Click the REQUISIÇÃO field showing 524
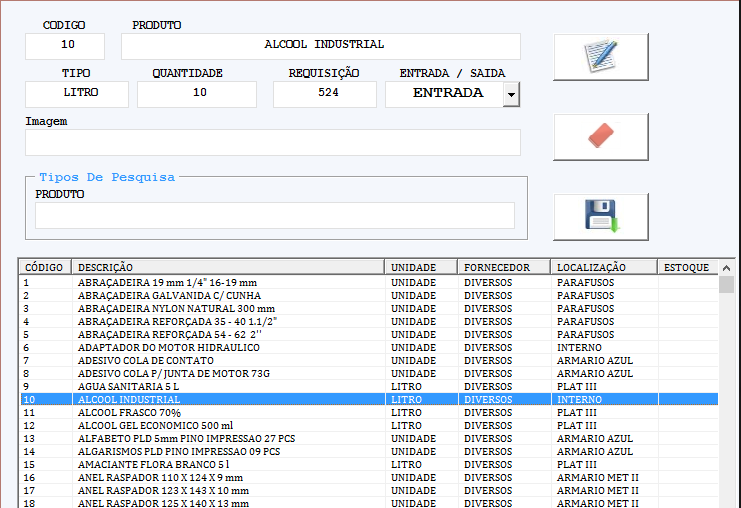Image resolution: width=741 pixels, height=508 pixels. point(325,95)
